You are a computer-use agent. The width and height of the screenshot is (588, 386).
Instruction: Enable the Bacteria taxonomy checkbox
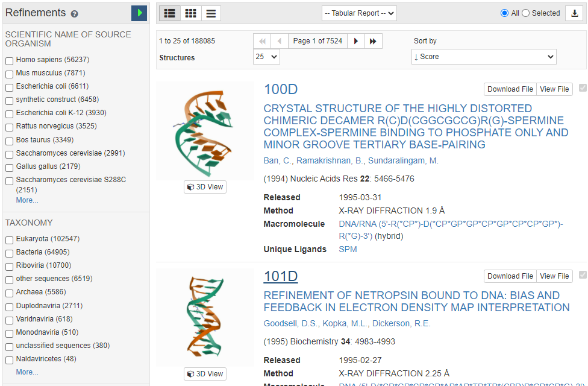[10, 253]
